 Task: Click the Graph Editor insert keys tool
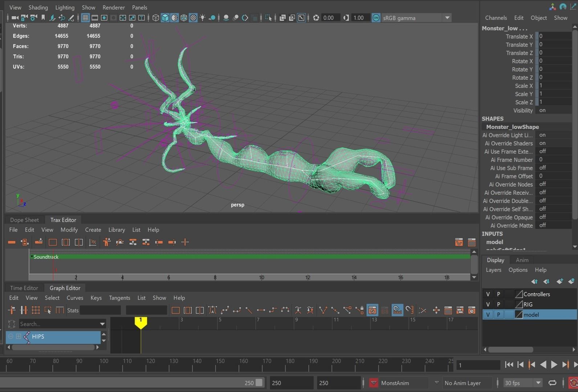(24, 310)
